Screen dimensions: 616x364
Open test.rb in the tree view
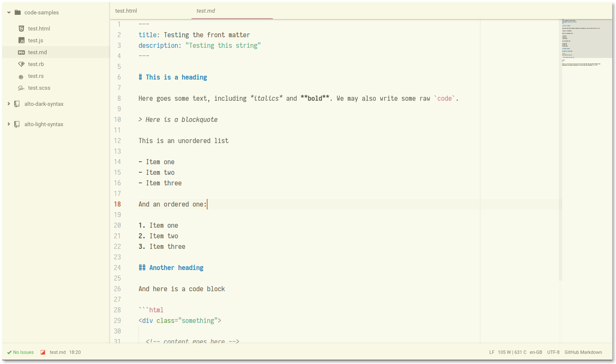pyautogui.click(x=36, y=64)
